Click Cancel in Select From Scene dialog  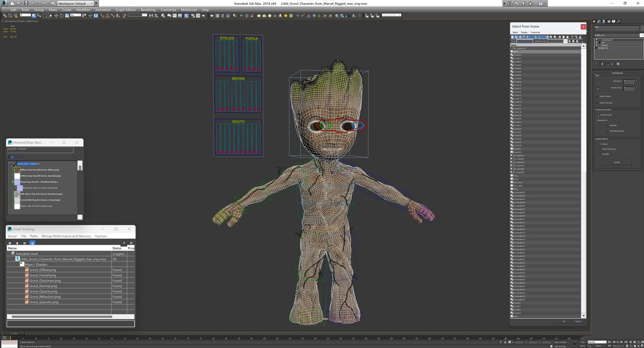tap(578, 321)
